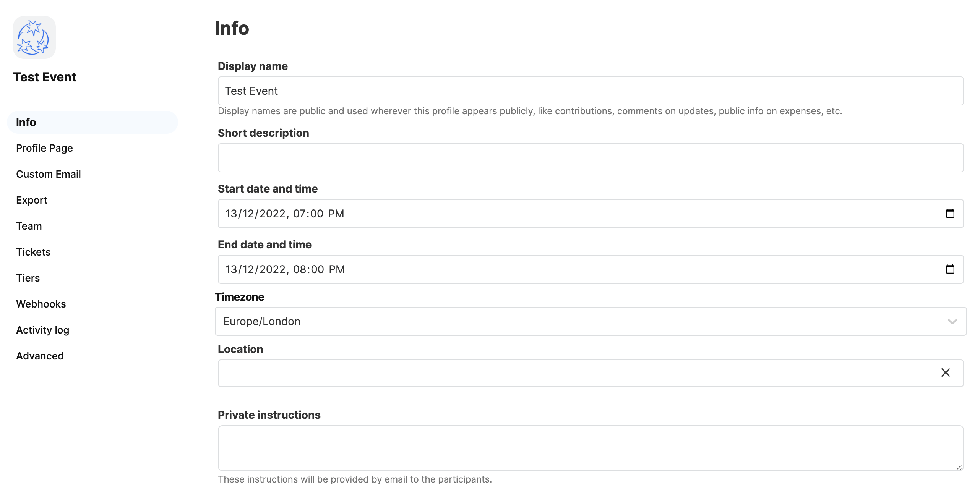Image resolution: width=980 pixels, height=502 pixels.
Task: Focus the Short description input
Action: tap(591, 158)
